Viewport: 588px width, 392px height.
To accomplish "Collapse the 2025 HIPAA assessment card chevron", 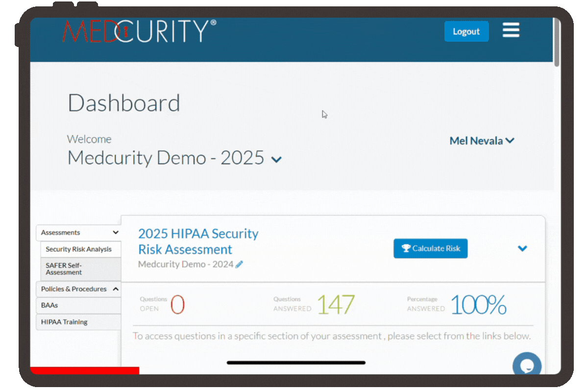I will click(x=522, y=248).
